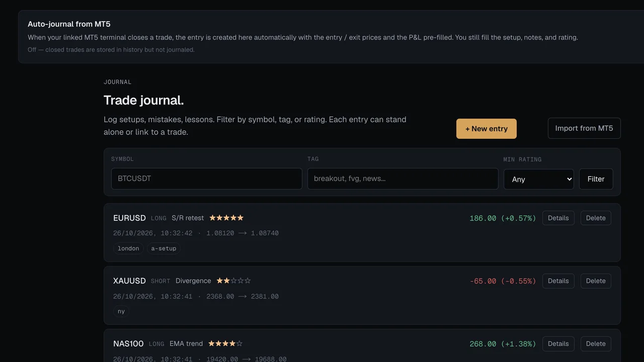Click the NAS100 four-star rating
The height and width of the screenshot is (362, 644).
tap(225, 343)
